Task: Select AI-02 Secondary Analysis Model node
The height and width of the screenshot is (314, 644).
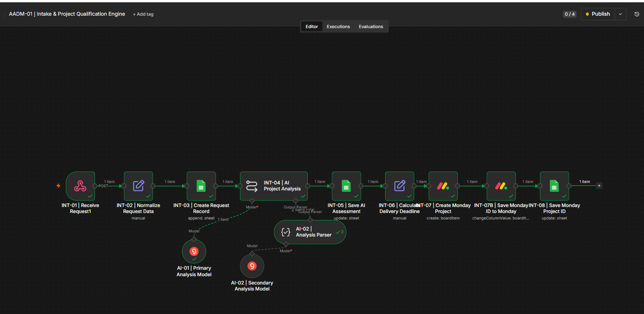Action: pos(252,266)
